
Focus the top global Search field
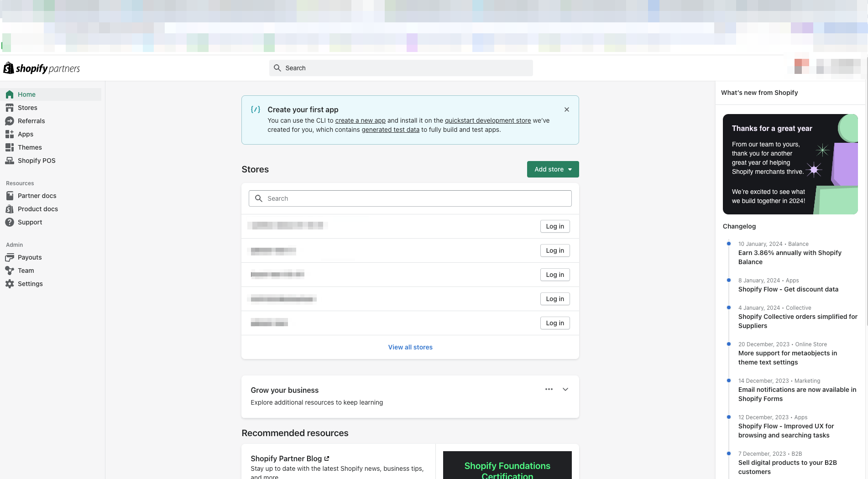(x=401, y=68)
